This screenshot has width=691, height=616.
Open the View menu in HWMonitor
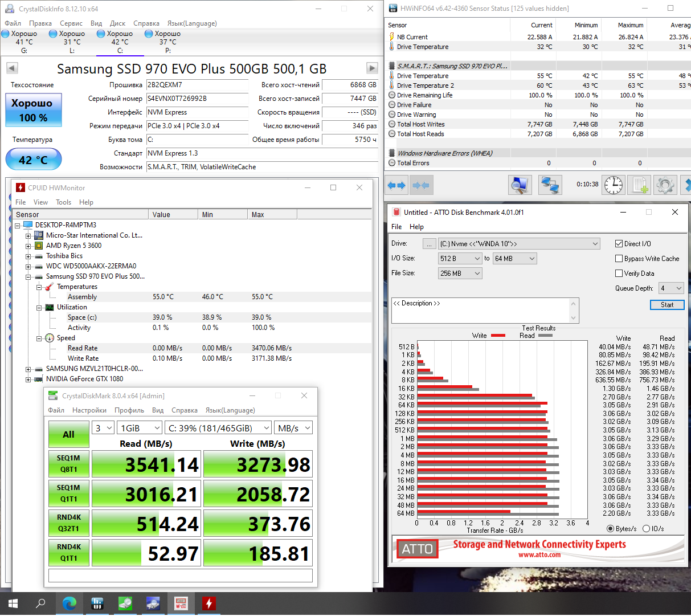[x=40, y=202]
